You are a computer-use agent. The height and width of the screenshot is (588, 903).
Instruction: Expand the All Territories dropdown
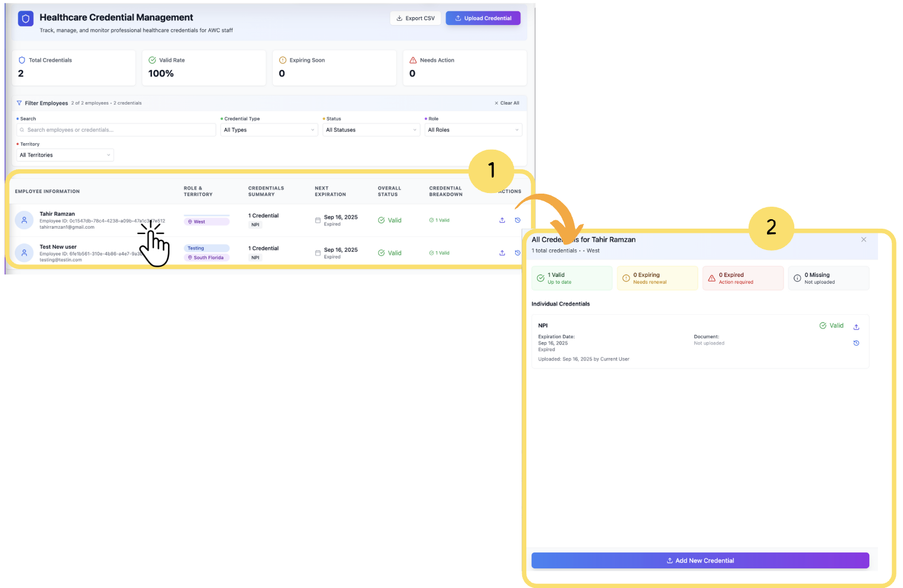(x=65, y=155)
